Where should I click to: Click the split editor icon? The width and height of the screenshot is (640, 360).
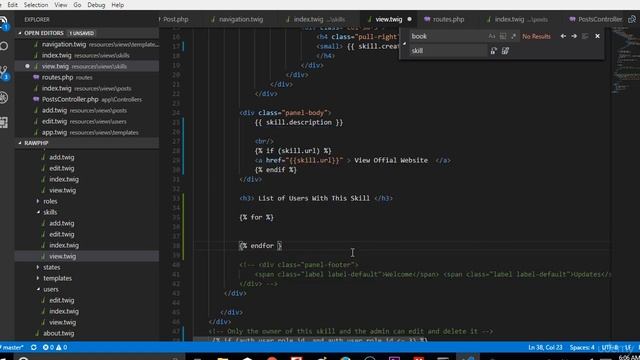[x=632, y=19]
